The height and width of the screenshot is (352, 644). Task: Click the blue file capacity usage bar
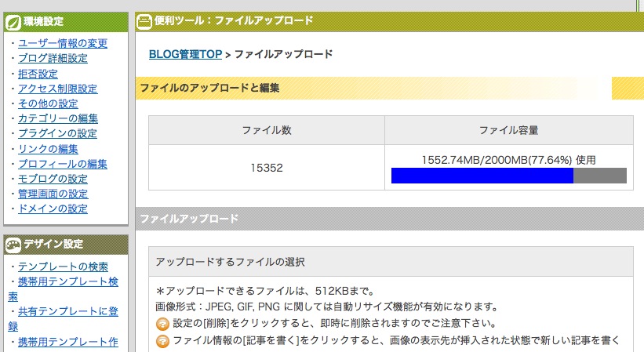482,176
